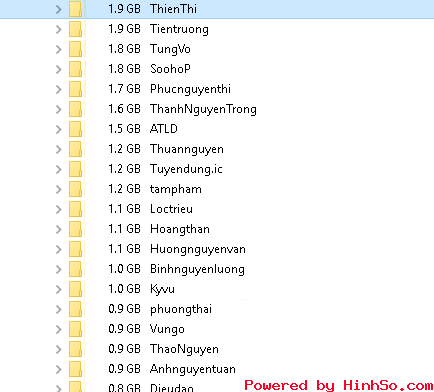Screen dimensions: 434x392
Task: Select the ThienThi folder name
Action: pyautogui.click(x=173, y=9)
